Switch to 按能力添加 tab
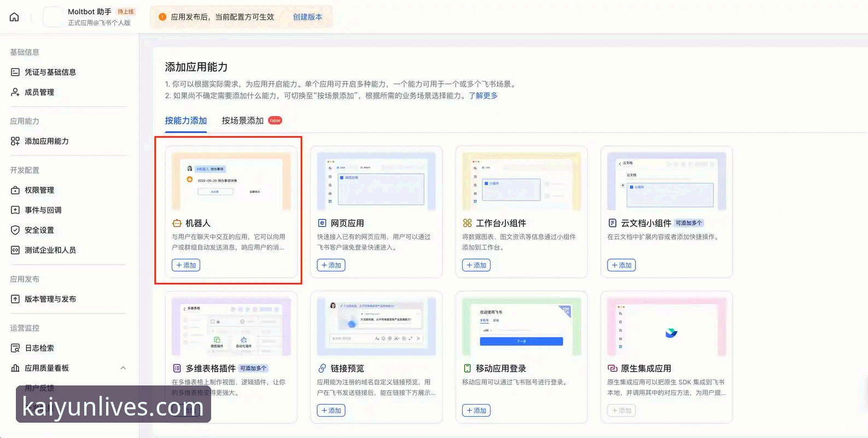Image resolution: width=868 pixels, height=438 pixels. (x=186, y=120)
